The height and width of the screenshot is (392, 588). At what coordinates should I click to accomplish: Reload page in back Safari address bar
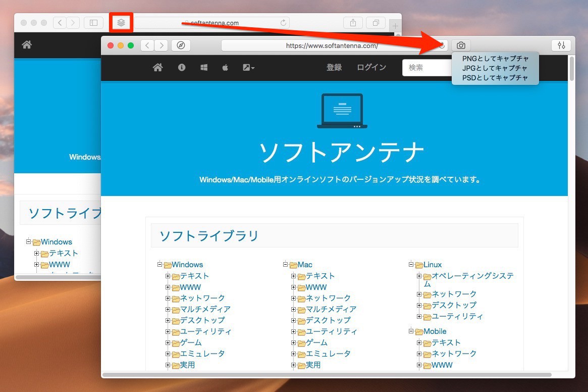click(x=284, y=23)
